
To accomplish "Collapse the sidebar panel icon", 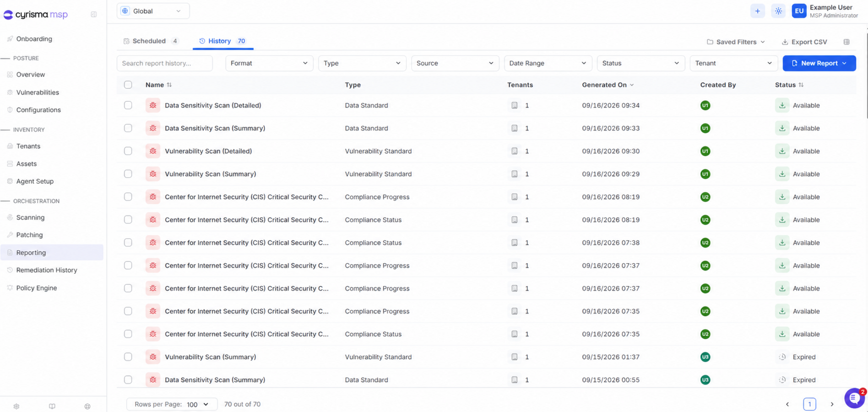I will (94, 15).
